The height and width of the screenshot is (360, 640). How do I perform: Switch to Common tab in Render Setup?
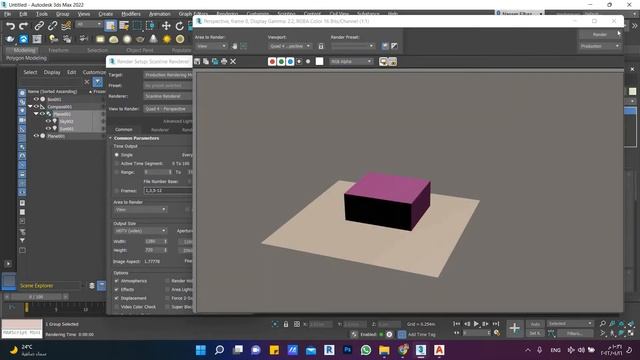[124, 129]
